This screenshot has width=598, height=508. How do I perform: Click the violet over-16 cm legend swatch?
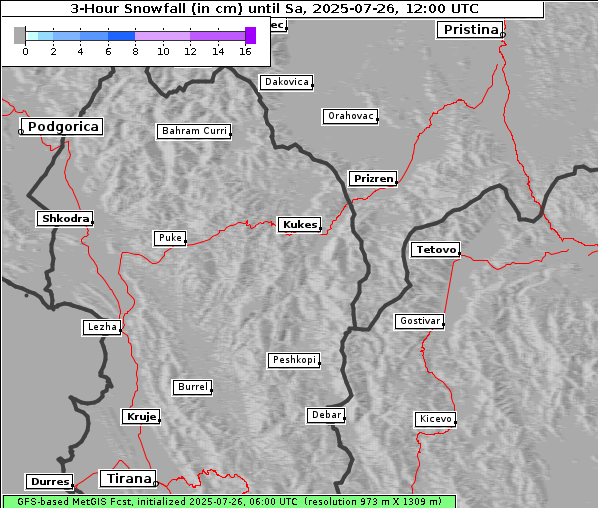click(x=251, y=35)
